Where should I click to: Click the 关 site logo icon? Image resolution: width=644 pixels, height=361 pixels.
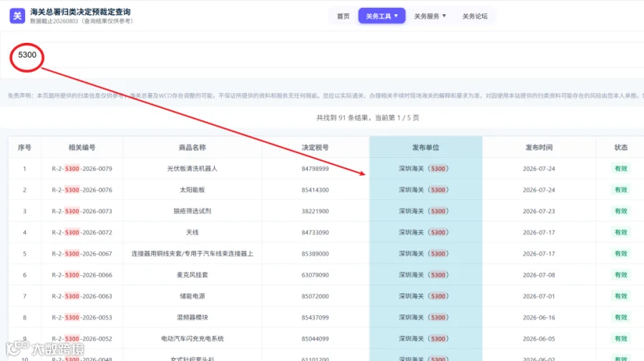tap(17, 16)
